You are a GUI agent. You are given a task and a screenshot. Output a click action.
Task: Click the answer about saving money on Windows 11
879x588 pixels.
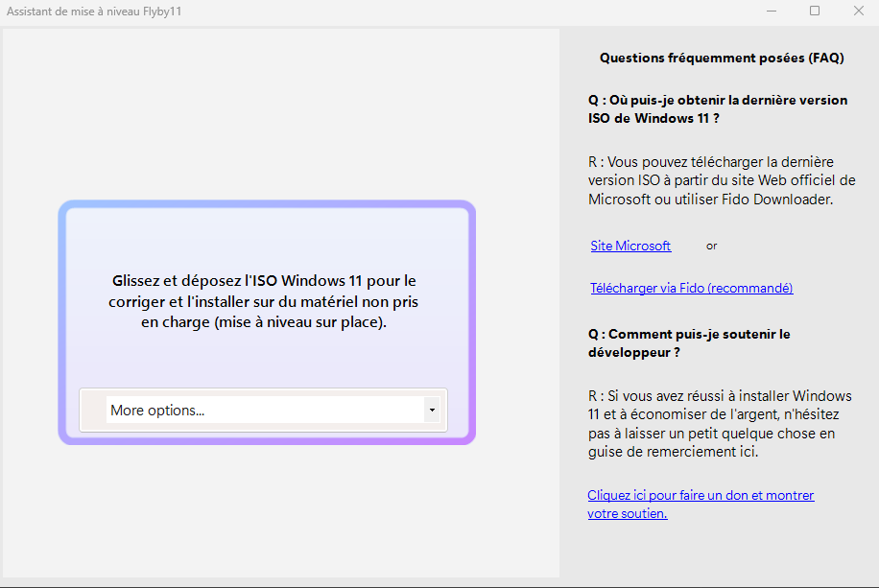coord(720,424)
